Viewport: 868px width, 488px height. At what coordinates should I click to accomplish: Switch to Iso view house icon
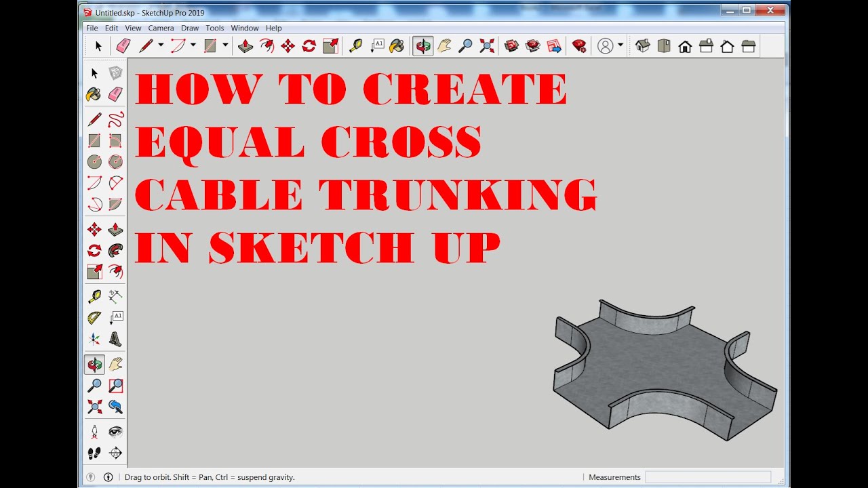tap(643, 46)
